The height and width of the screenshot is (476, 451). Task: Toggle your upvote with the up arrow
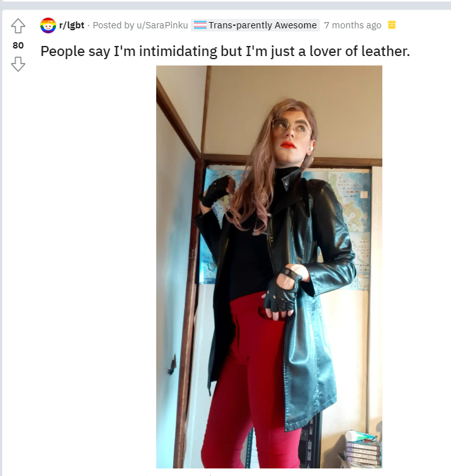tap(18, 26)
